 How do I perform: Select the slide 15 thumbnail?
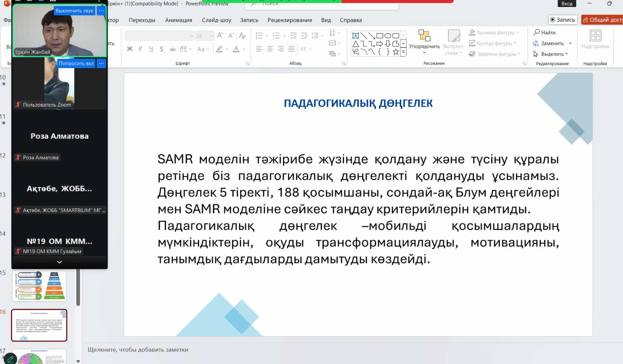[x=39, y=286]
